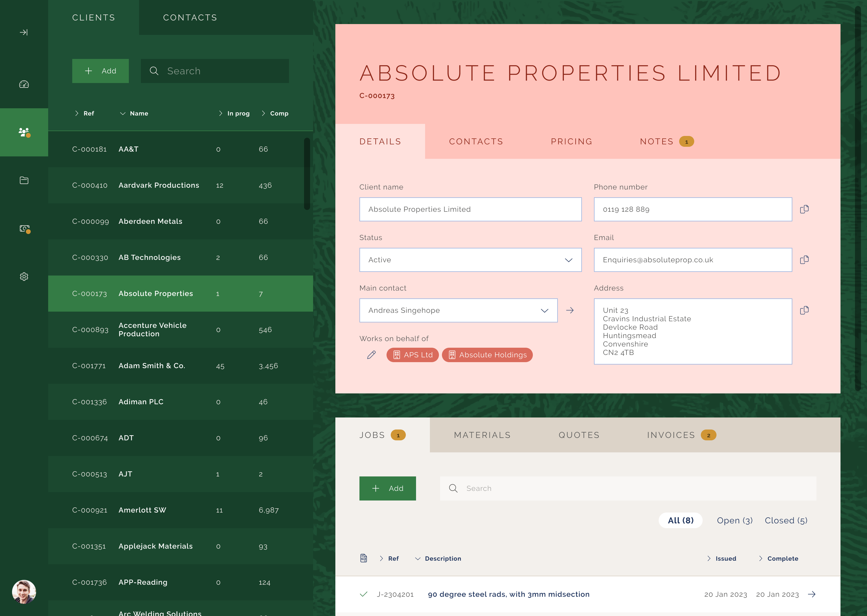Select the Closed (5) jobs filter

(786, 520)
